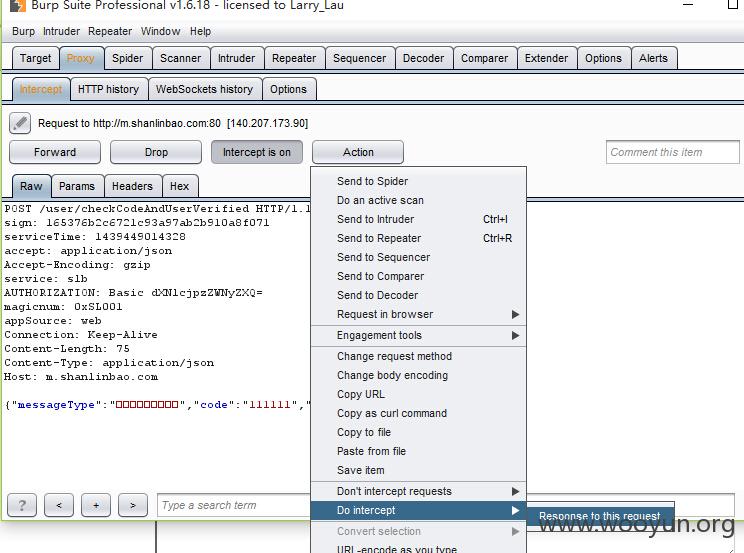
Task: Select the Intercept sub-tab
Action: click(41, 89)
